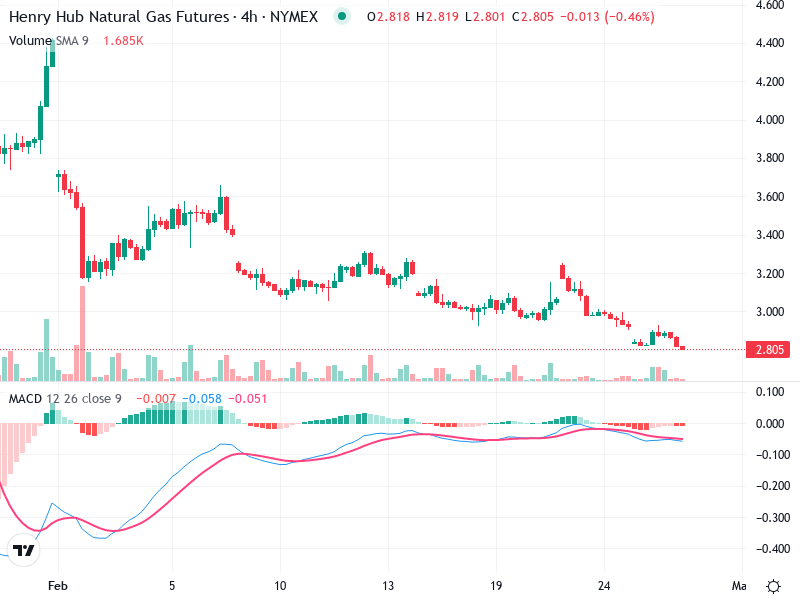
Task: Click the 19 date label on time axis
Action: [x=496, y=585]
